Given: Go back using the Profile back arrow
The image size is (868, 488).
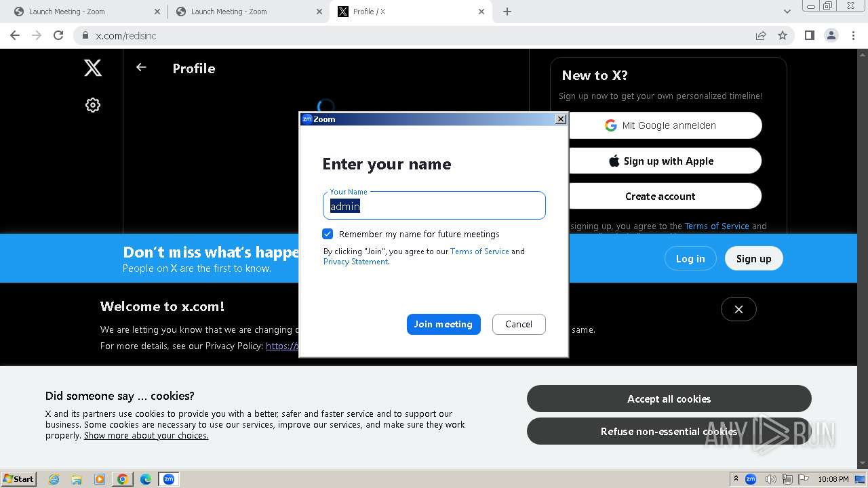Looking at the screenshot, I should click(141, 67).
